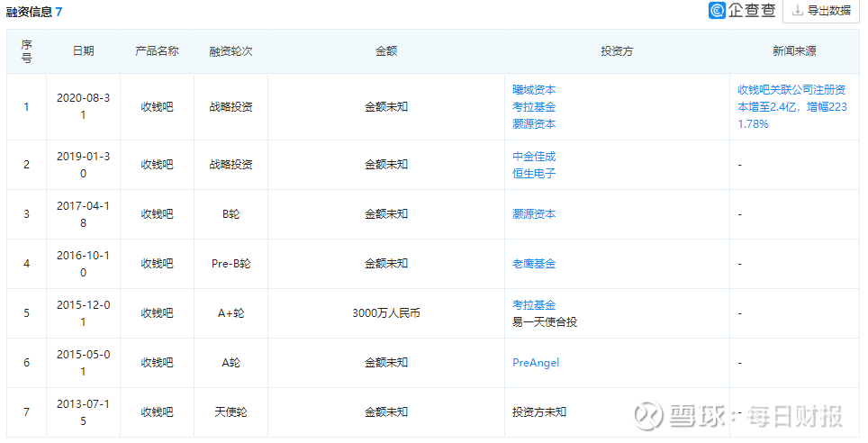Click 战略投资 in the 2019-01-30 row
868x443 pixels.
pos(231,165)
